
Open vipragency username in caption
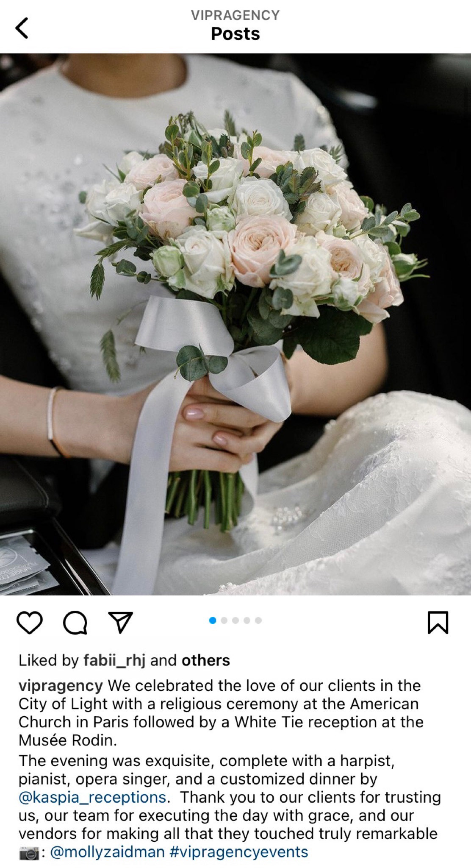pyautogui.click(x=61, y=686)
